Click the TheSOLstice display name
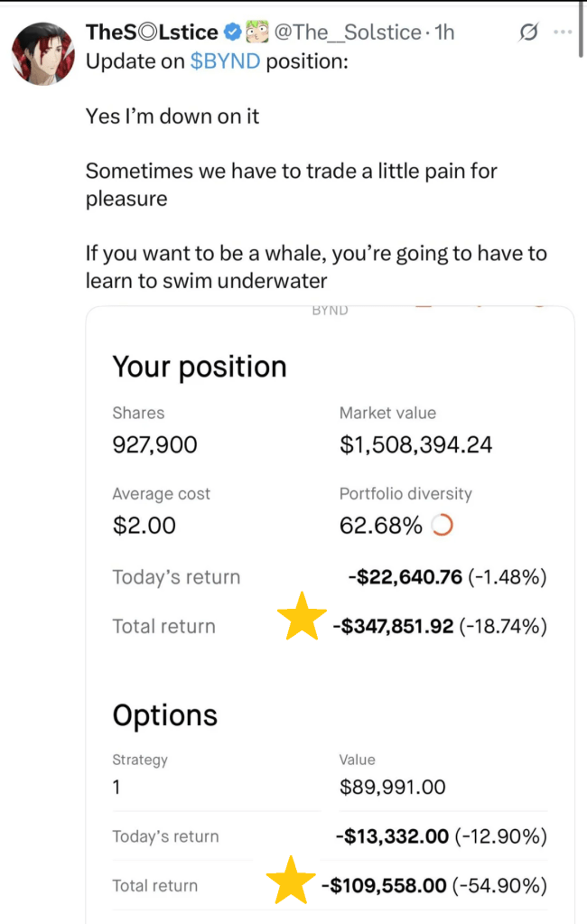587x924 pixels. coord(152,33)
